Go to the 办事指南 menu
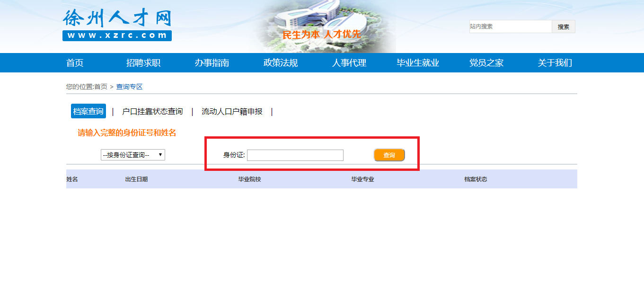The height and width of the screenshot is (302, 644). pyautogui.click(x=212, y=63)
